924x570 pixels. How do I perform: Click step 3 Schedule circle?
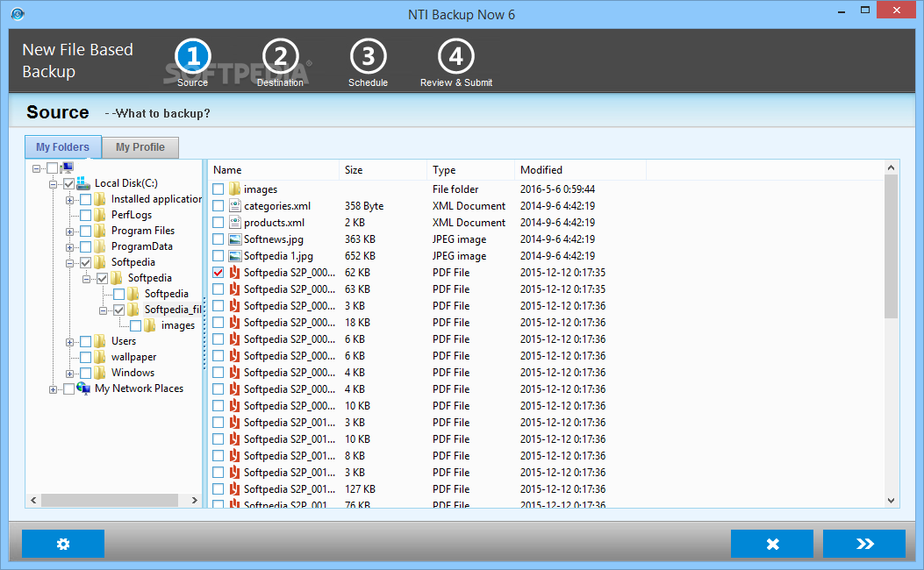coord(369,56)
